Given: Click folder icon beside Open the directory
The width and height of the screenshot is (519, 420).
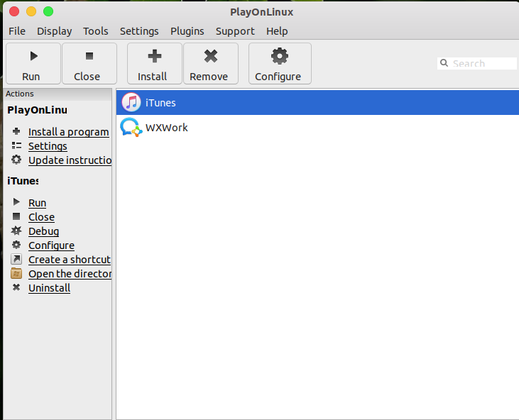Looking at the screenshot, I should click(16, 273).
